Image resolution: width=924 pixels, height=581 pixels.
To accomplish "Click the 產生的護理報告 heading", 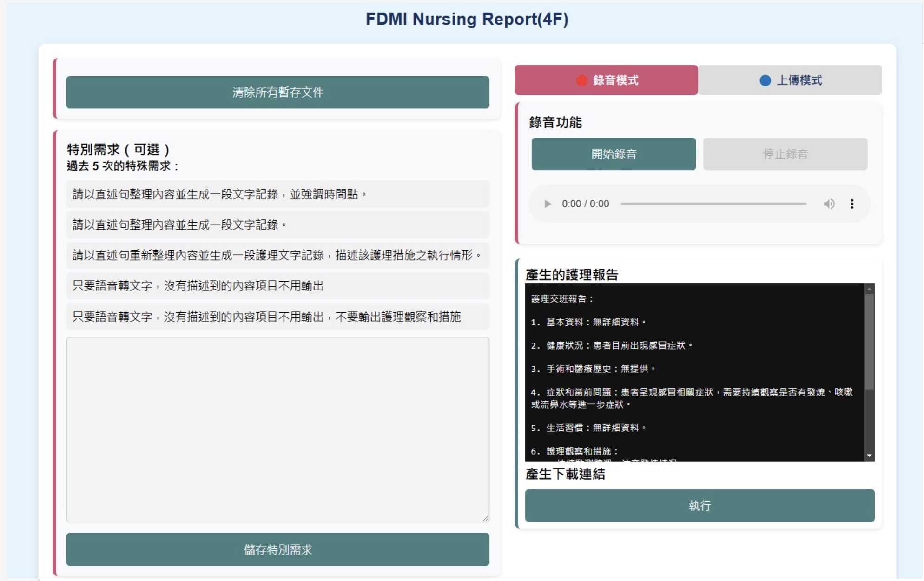I will pos(572,274).
